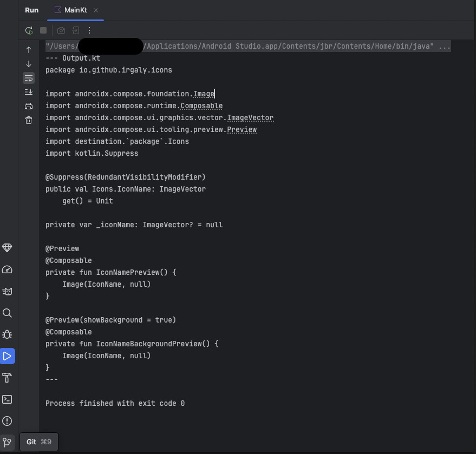
Task: Open the Debug tool window
Action: coord(7,334)
